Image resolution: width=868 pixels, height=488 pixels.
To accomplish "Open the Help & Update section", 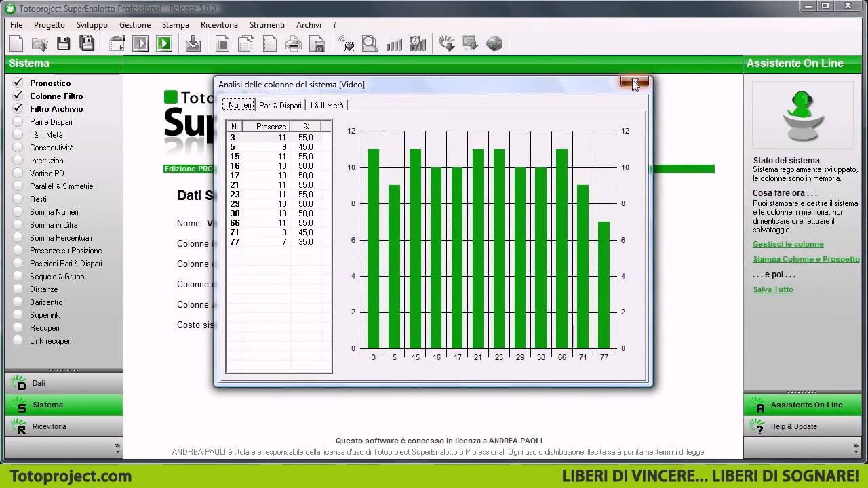I will coord(803,426).
